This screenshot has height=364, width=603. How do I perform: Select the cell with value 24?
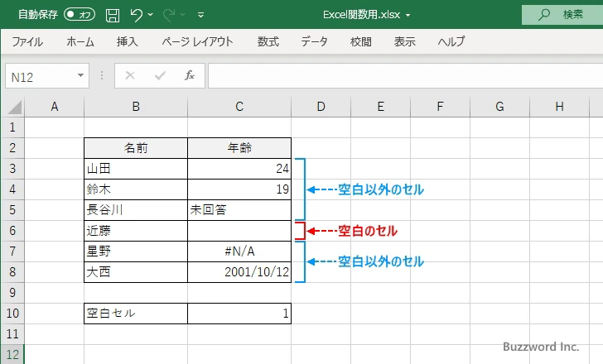point(239,169)
